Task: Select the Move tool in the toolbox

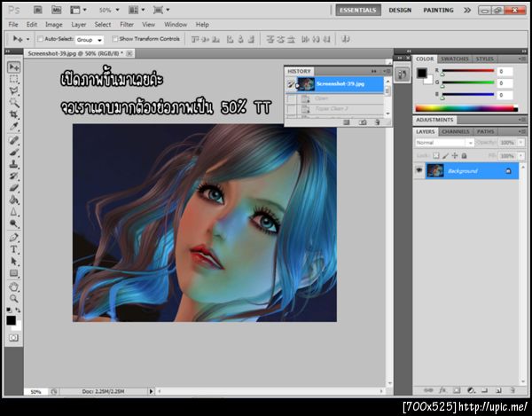Action: point(13,67)
